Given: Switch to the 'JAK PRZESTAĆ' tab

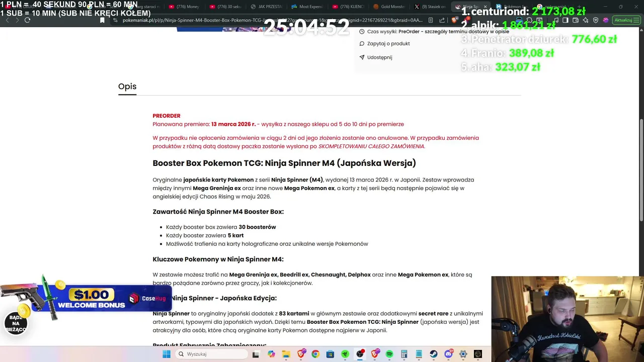Looking at the screenshot, I should [266, 7].
